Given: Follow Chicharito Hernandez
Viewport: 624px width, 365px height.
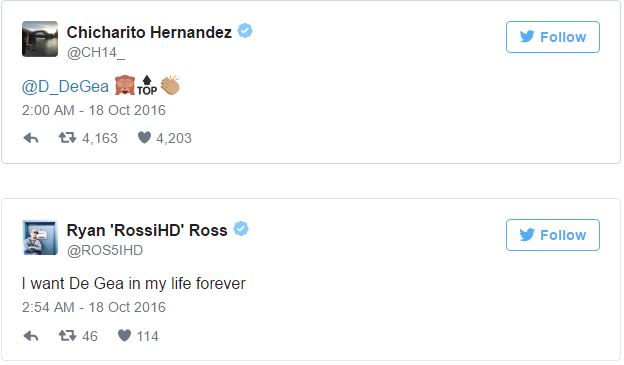Looking at the screenshot, I should click(x=553, y=37).
